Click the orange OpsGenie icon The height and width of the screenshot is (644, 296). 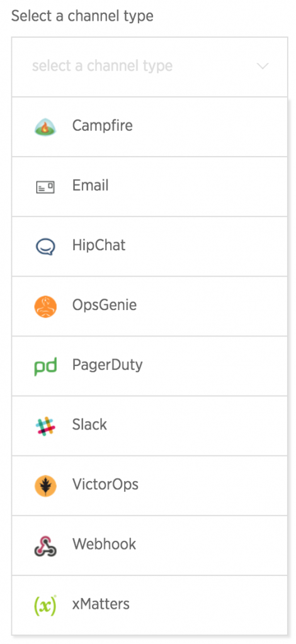[45, 306]
